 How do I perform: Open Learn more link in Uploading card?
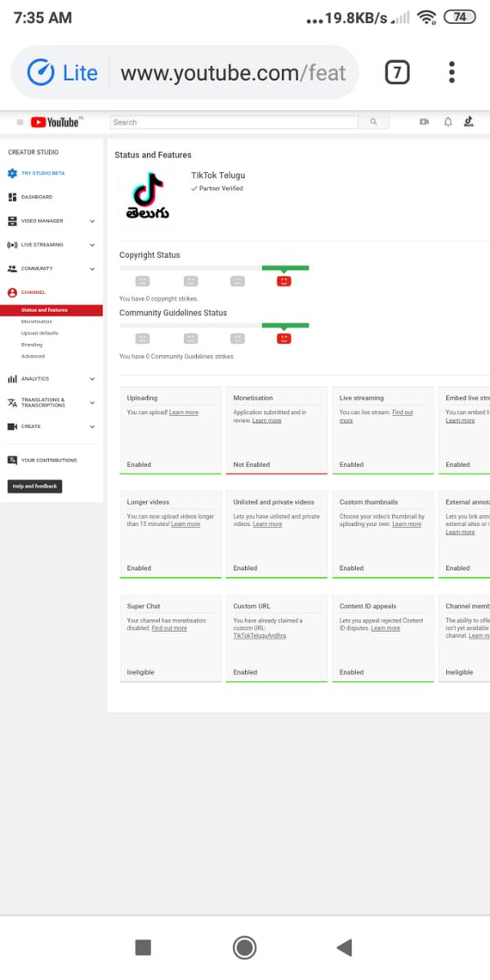tap(183, 412)
